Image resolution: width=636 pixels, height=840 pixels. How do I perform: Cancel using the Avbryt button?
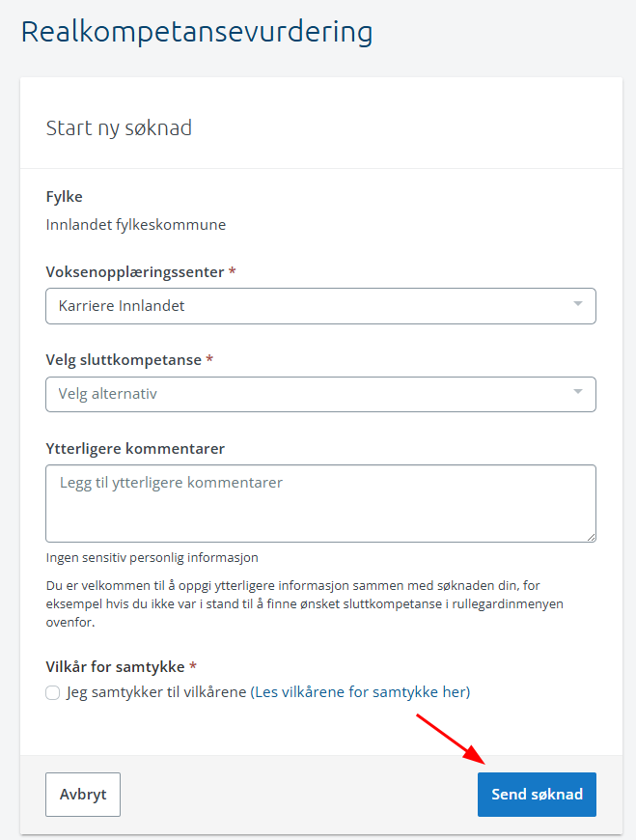(x=83, y=795)
